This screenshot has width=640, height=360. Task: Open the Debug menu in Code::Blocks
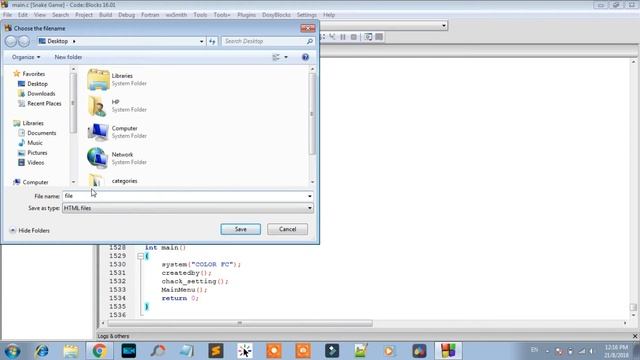coord(127,15)
